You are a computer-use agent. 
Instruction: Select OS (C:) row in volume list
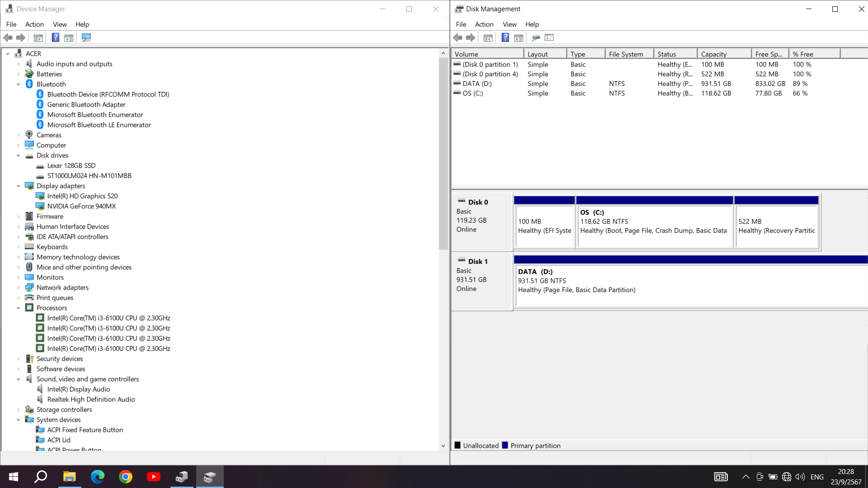646,93
